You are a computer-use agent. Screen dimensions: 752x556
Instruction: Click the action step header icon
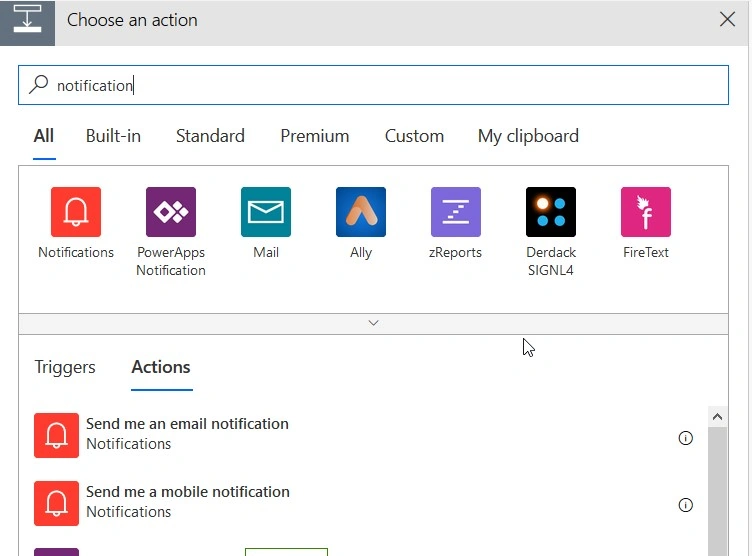coord(27,21)
